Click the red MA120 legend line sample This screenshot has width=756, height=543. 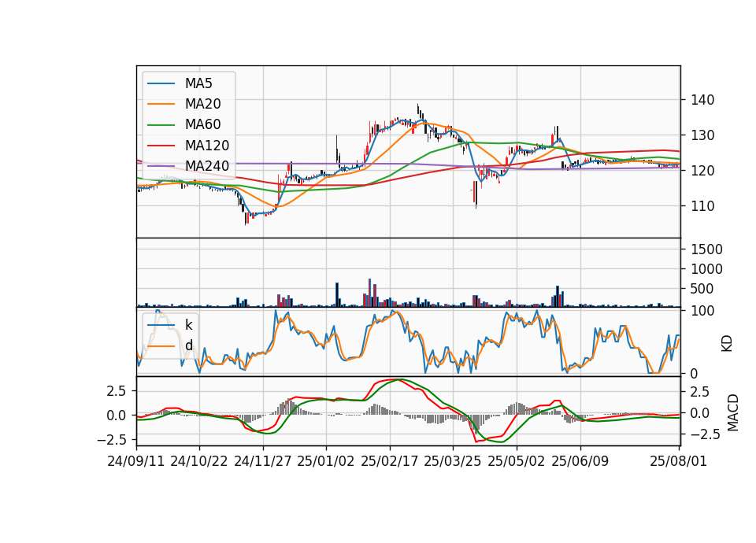coord(161,146)
